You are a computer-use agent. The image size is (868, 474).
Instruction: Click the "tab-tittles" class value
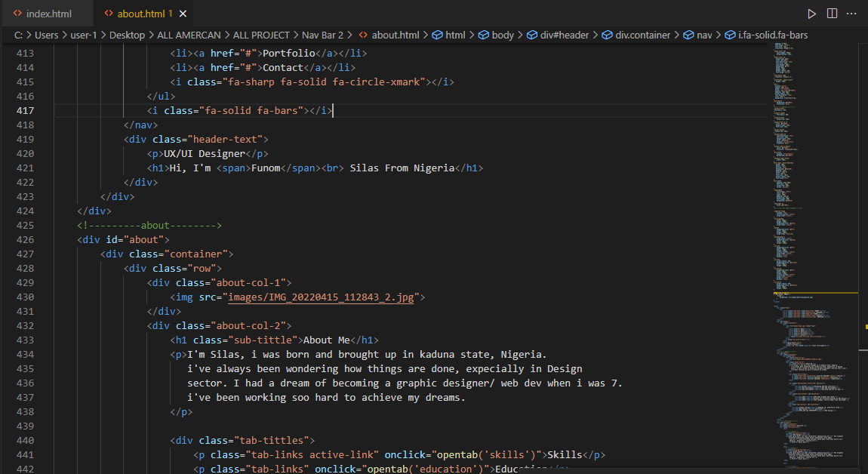pos(271,440)
